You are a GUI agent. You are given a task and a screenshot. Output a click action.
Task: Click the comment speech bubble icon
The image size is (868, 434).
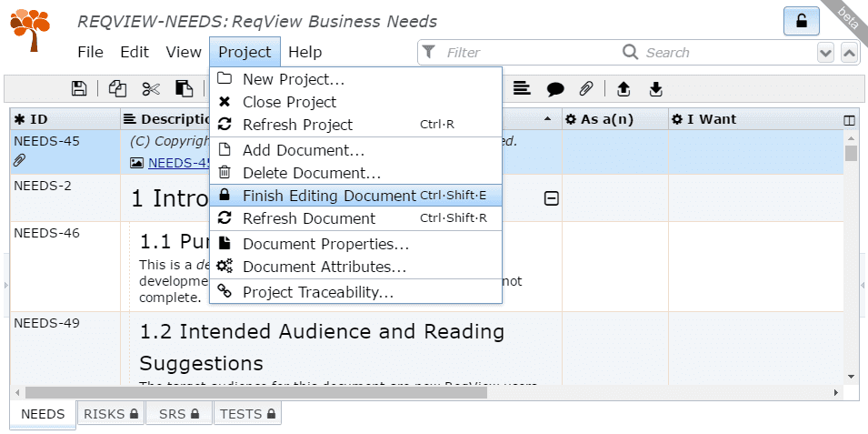click(555, 88)
